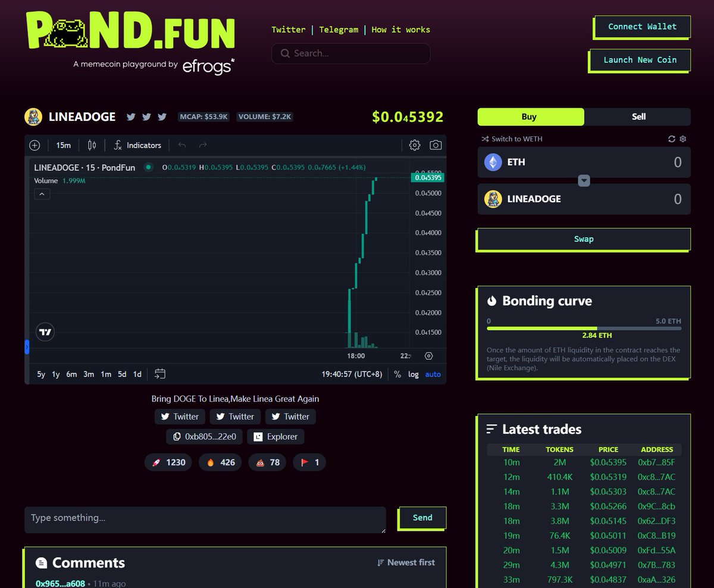Viewport: 714px width, 588px height.
Task: Click the magnifier icon in search box
Action: 285,54
